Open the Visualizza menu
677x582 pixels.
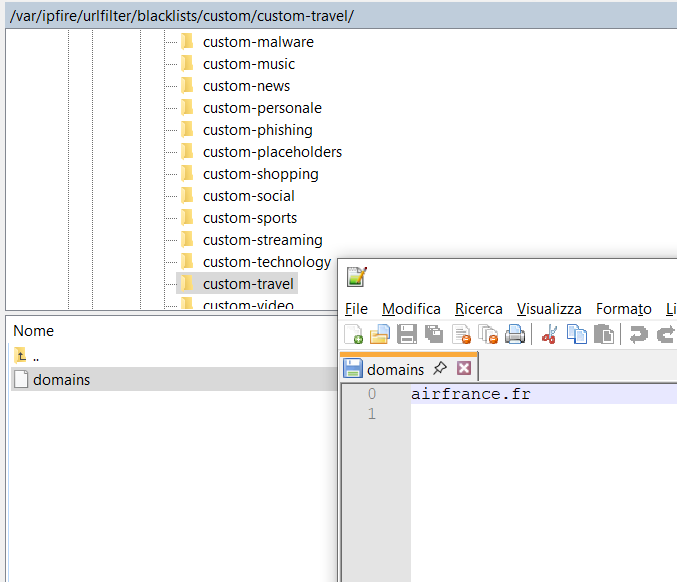(x=549, y=309)
